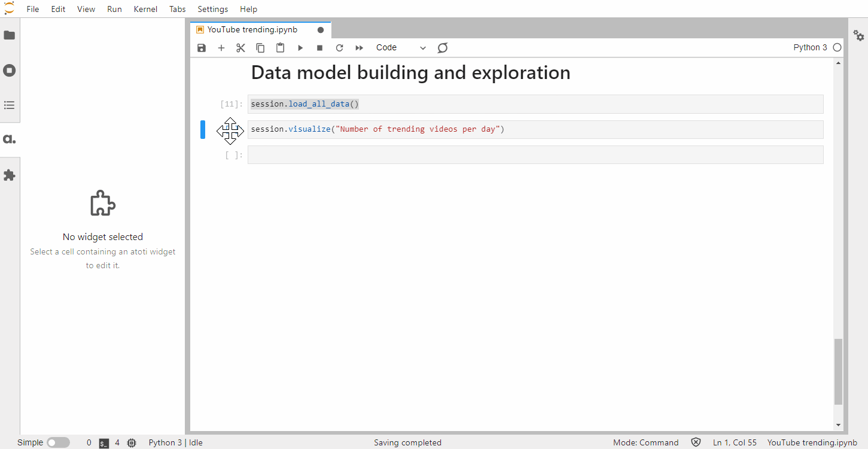Save the notebook with disk icon
Viewport: 868px width, 449px height.
(x=202, y=48)
